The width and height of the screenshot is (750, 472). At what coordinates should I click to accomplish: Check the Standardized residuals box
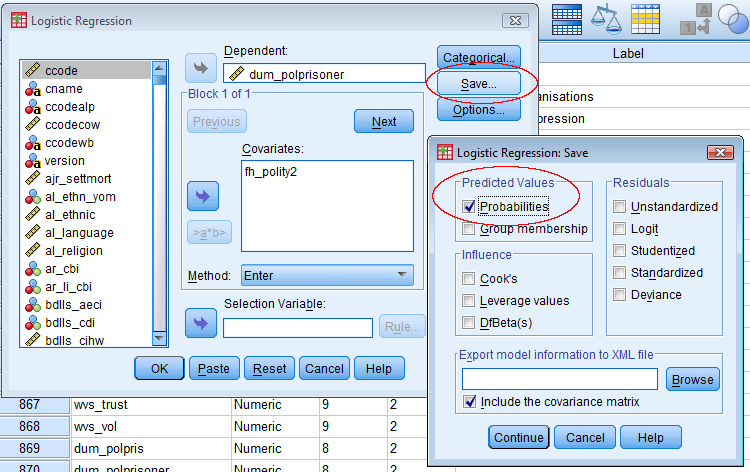coord(620,273)
